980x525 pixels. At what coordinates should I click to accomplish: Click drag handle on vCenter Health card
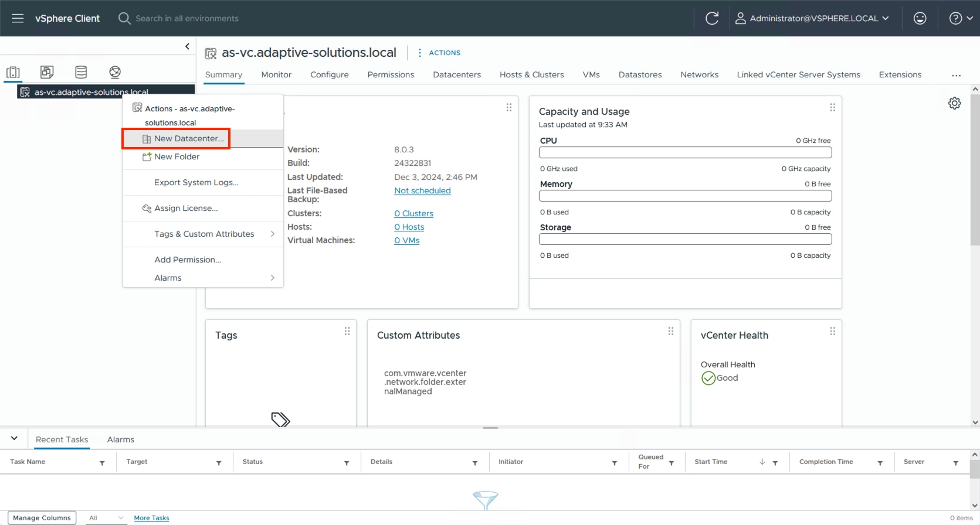click(832, 331)
